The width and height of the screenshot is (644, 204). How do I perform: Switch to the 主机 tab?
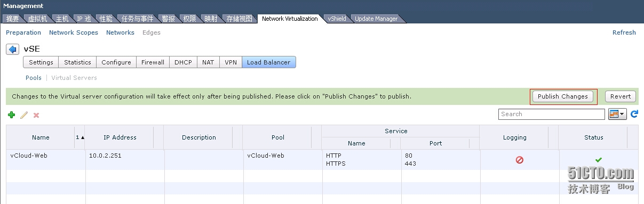point(62,19)
